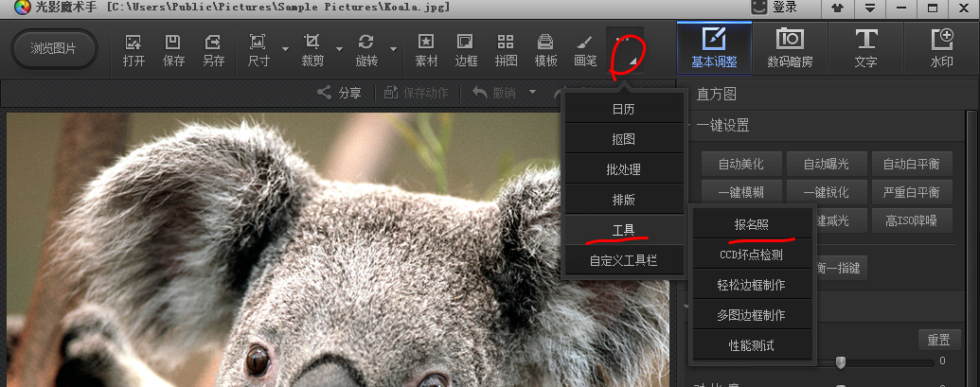The width and height of the screenshot is (980, 387).
Task: Click the Undo (撤销) arrow icon
Action: coord(480,93)
